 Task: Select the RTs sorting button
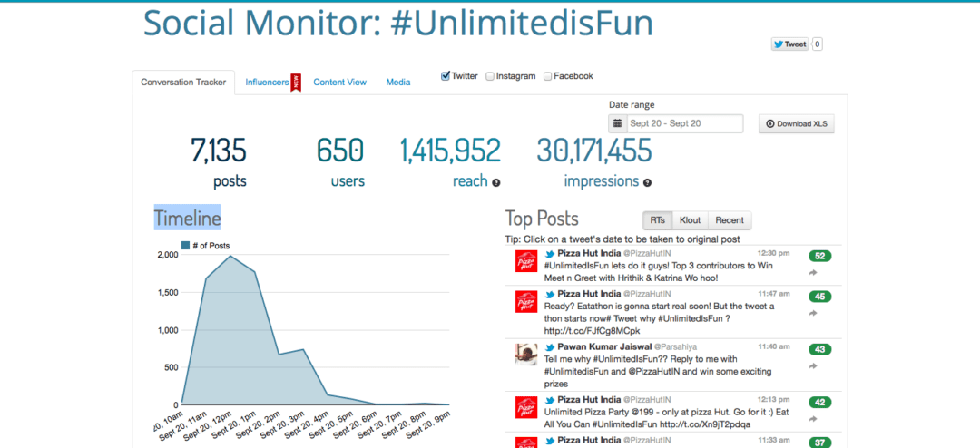pyautogui.click(x=658, y=220)
